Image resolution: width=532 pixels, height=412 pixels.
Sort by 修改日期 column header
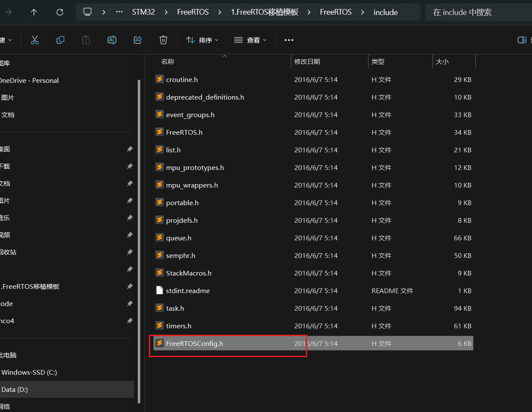pos(307,62)
